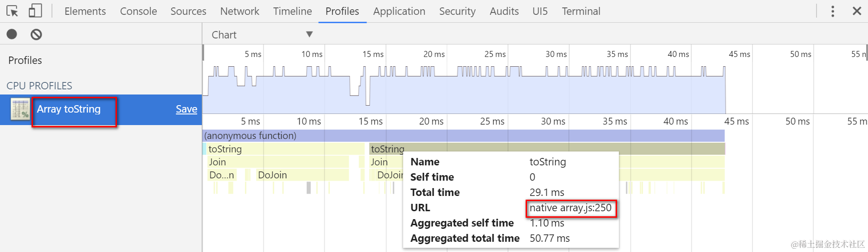Click the CPU profile spreadsheet icon

pos(20,109)
